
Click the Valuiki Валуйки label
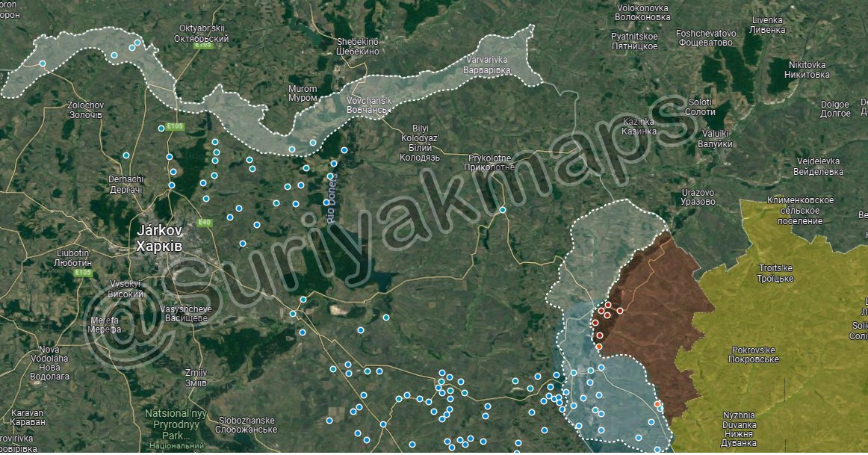[x=716, y=138]
